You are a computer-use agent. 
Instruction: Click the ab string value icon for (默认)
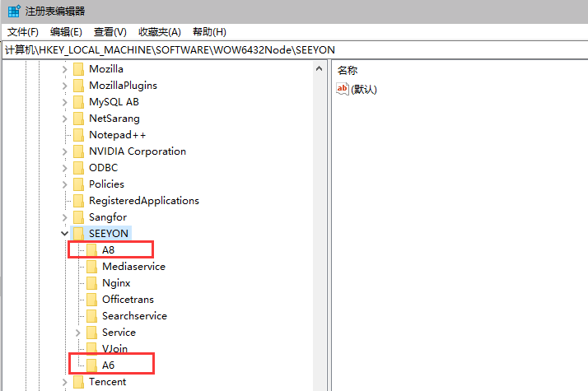pyautogui.click(x=343, y=89)
